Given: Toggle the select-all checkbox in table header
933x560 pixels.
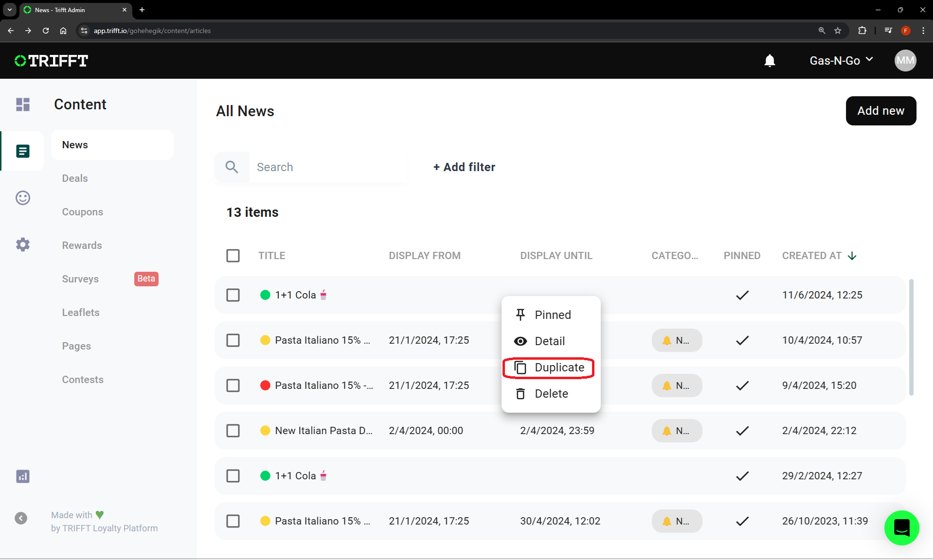Looking at the screenshot, I should [x=233, y=256].
